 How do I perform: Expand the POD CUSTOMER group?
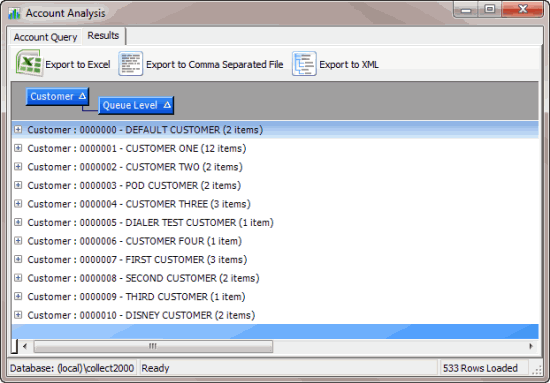coord(18,185)
